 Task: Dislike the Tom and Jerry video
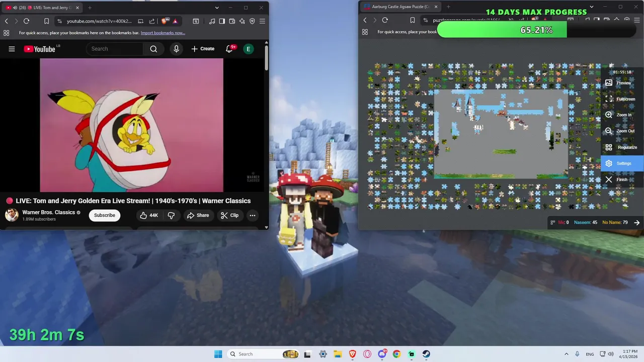pyautogui.click(x=171, y=215)
